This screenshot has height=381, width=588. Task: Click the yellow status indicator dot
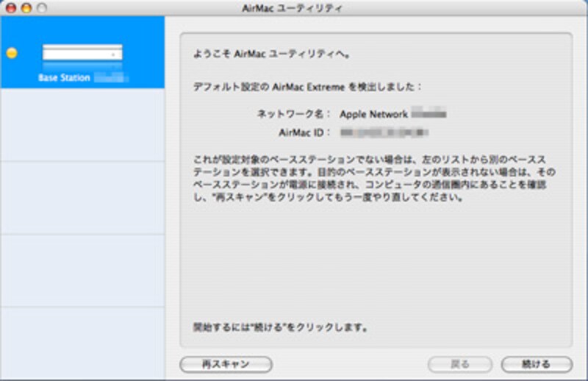pyautogui.click(x=11, y=54)
